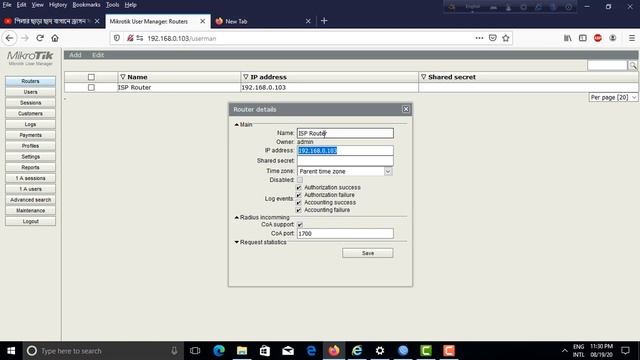The image size is (640, 360).
Task: Open the Shared secret column filter triangle
Action: (424, 77)
